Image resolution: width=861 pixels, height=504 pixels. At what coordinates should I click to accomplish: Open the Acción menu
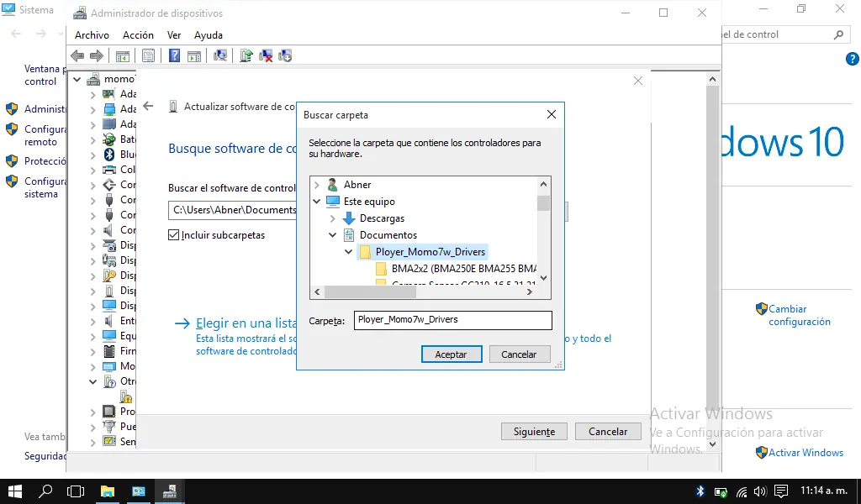(x=138, y=35)
